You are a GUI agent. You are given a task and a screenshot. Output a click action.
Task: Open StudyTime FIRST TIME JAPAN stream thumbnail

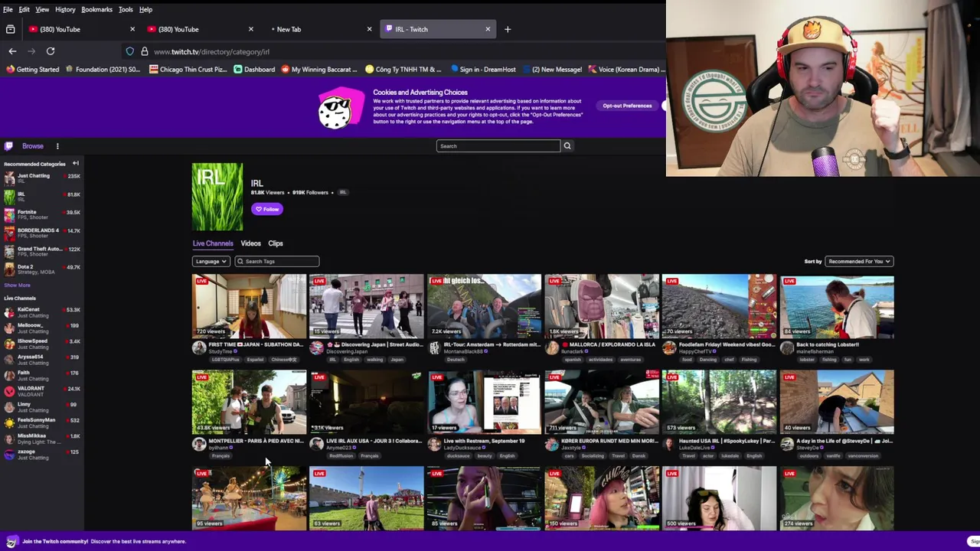(x=249, y=306)
